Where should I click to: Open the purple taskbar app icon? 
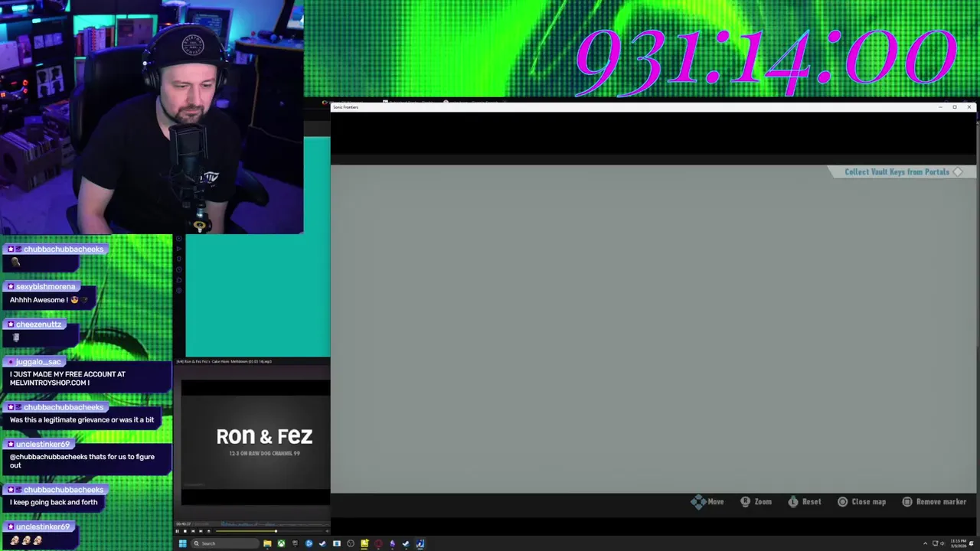pyautogui.click(x=392, y=543)
